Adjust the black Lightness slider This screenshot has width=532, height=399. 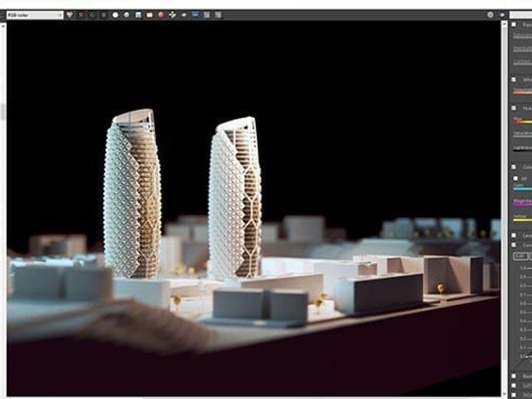click(x=523, y=151)
